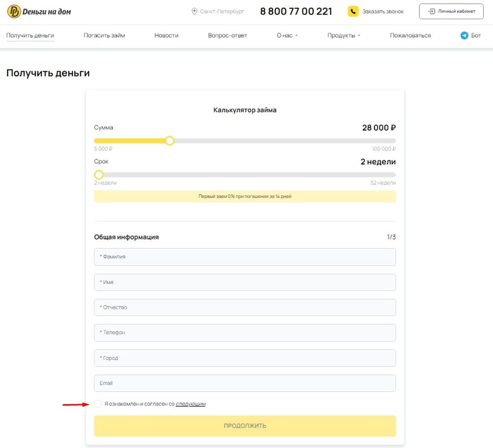This screenshot has width=493, height=448.
Task: Go to the Новости section
Action: point(166,36)
